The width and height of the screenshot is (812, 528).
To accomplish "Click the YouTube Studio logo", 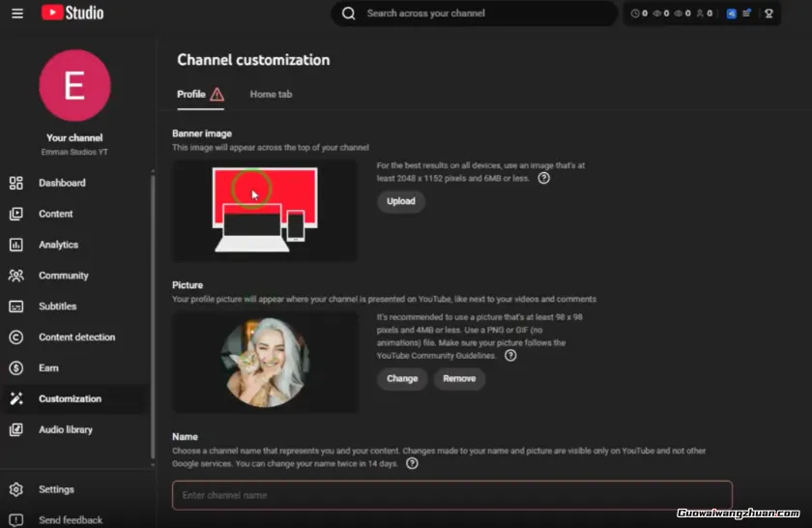I will [72, 14].
